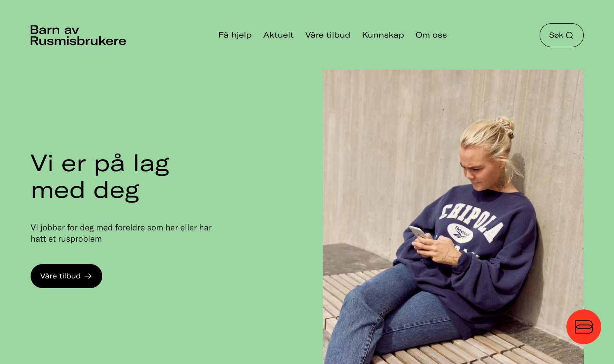
Task: Click the arrow icon in the black button
Action: [88, 276]
